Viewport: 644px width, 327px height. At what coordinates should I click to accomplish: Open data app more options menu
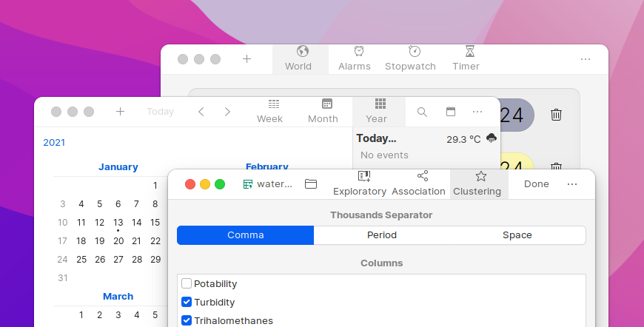572,184
